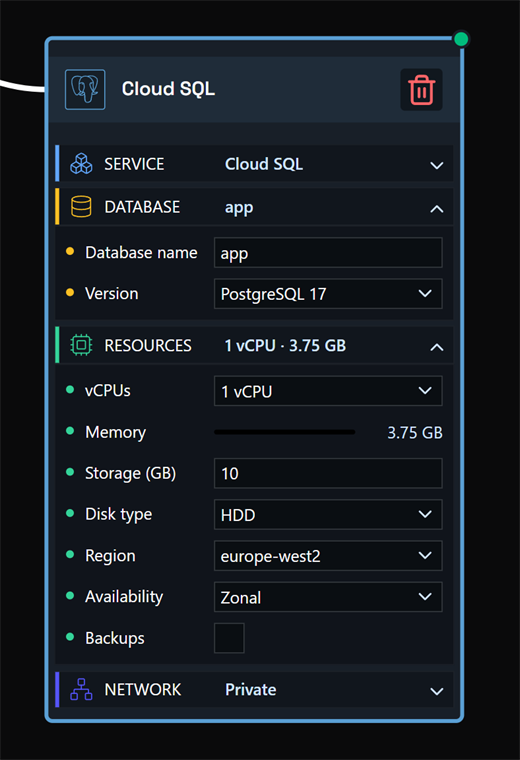Click the 'Availability' label

tap(124, 597)
